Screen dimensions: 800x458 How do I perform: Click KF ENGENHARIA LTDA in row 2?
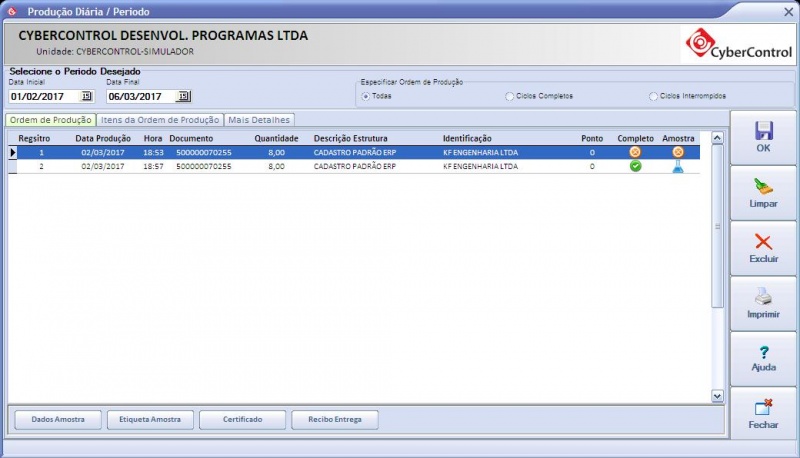480,166
